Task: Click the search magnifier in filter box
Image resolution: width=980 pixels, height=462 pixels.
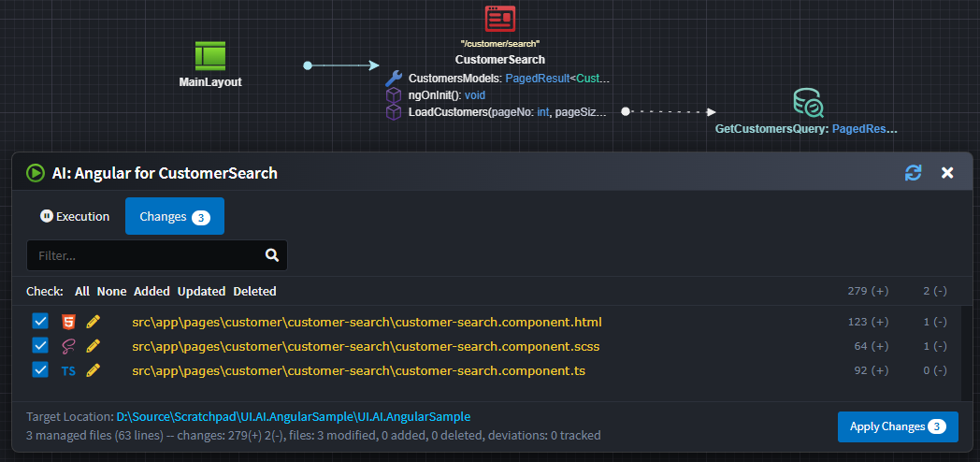Action: [x=272, y=254]
